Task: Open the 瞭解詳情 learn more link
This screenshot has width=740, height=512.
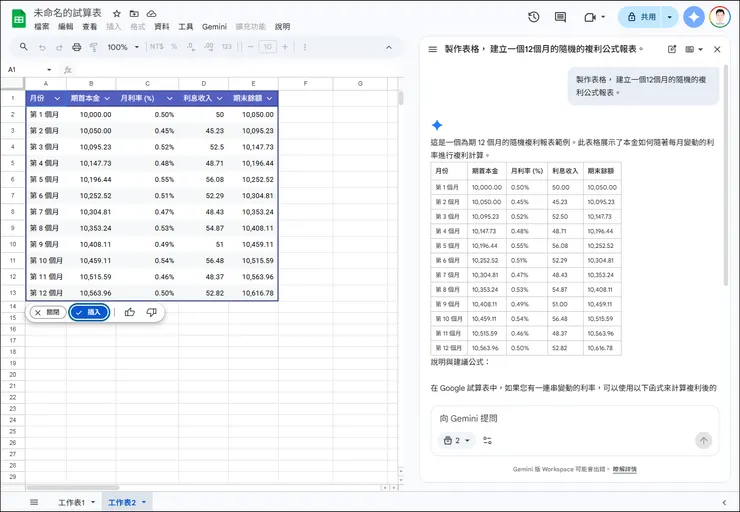Action: tap(625, 469)
